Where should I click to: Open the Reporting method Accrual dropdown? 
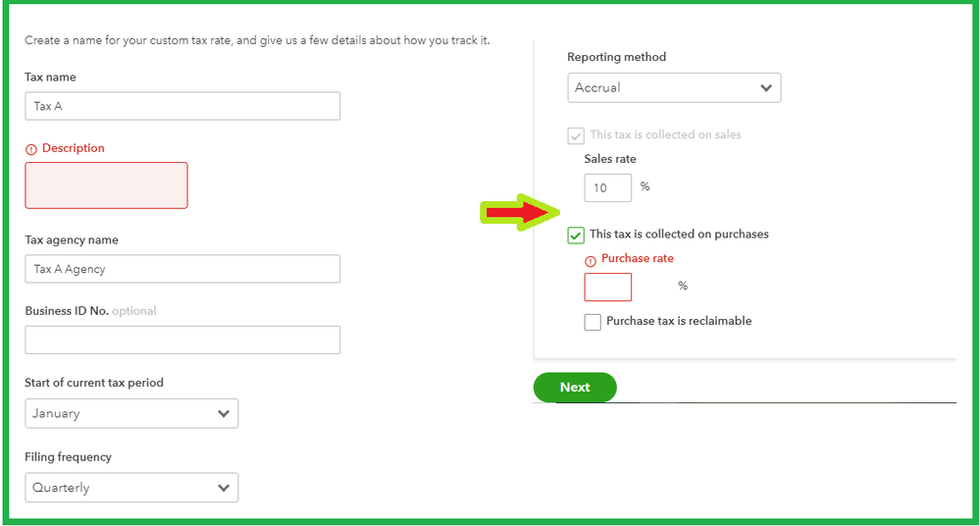674,88
